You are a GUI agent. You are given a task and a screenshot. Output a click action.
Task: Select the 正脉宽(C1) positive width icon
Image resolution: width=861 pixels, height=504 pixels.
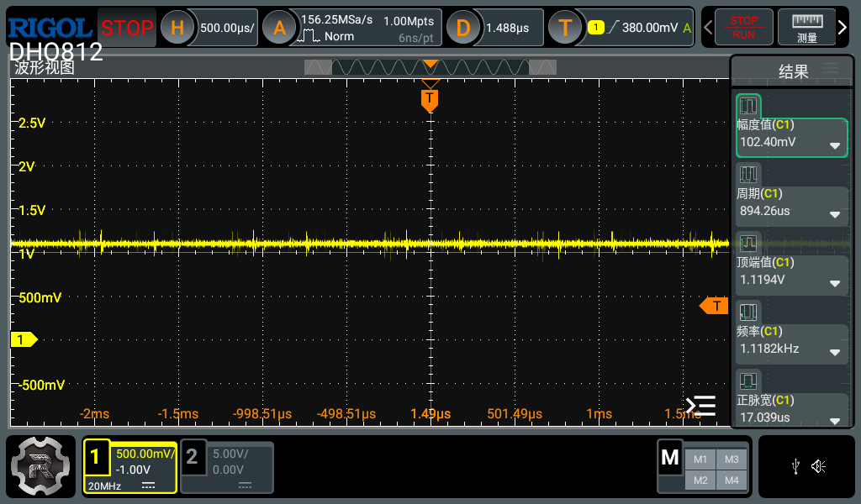click(x=747, y=381)
